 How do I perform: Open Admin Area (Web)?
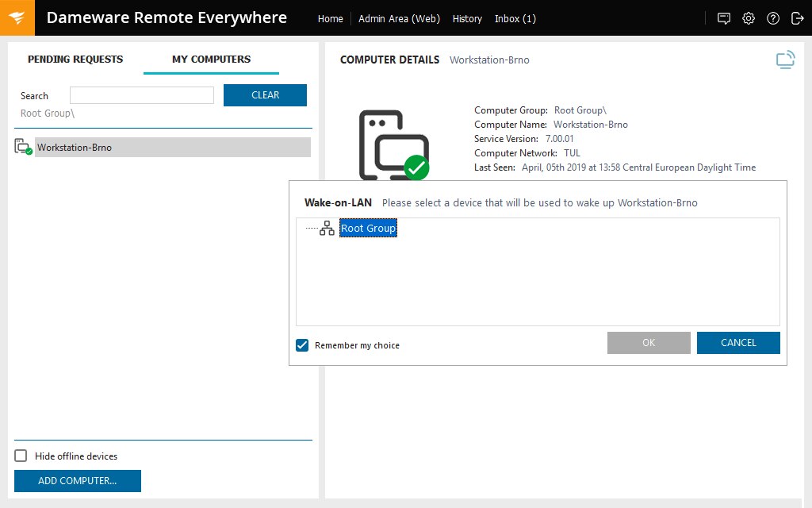[x=399, y=18]
